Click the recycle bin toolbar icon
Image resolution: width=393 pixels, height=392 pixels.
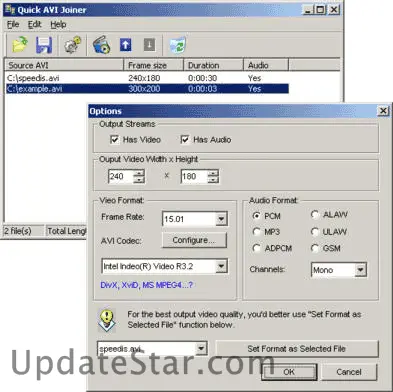(177, 45)
